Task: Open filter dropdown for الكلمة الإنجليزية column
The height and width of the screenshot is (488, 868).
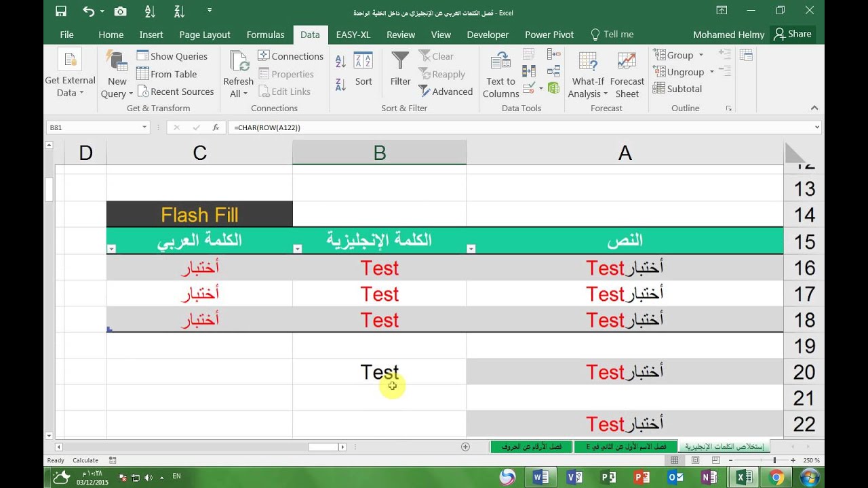Action: pos(297,249)
